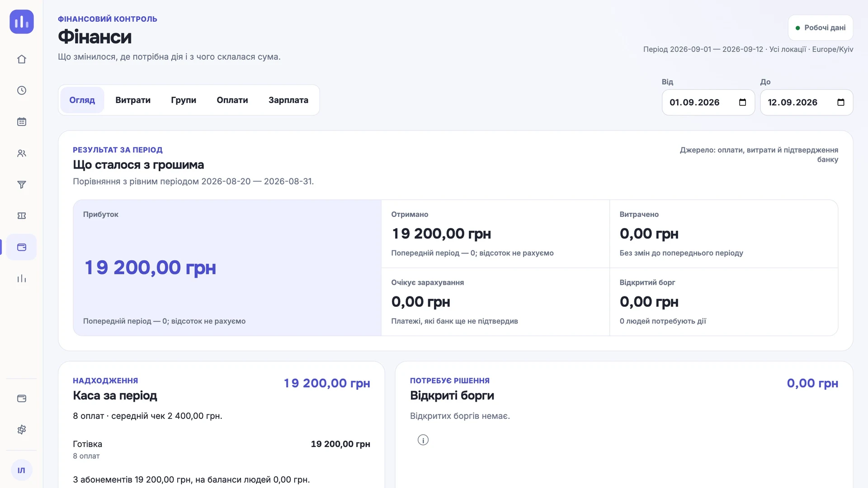Switch to the Оплати tab
The width and height of the screenshot is (868, 488).
coord(232,100)
